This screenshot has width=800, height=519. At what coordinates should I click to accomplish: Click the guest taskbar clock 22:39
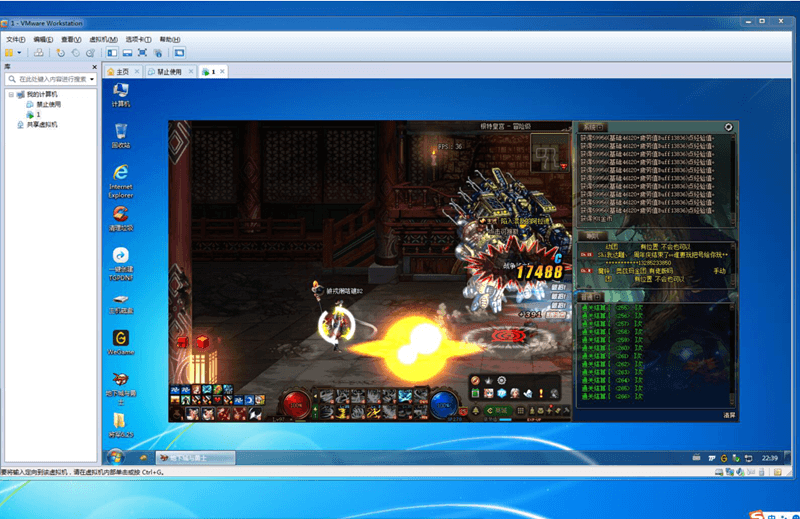point(769,458)
